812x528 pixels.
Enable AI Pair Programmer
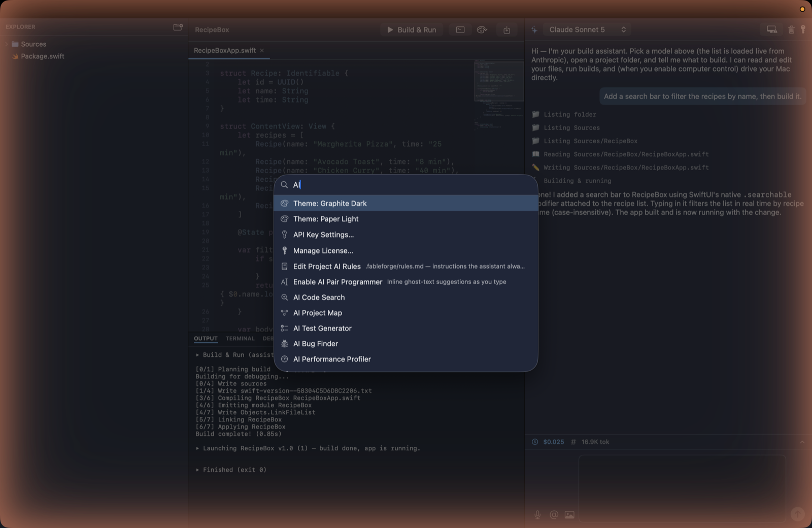click(406, 282)
